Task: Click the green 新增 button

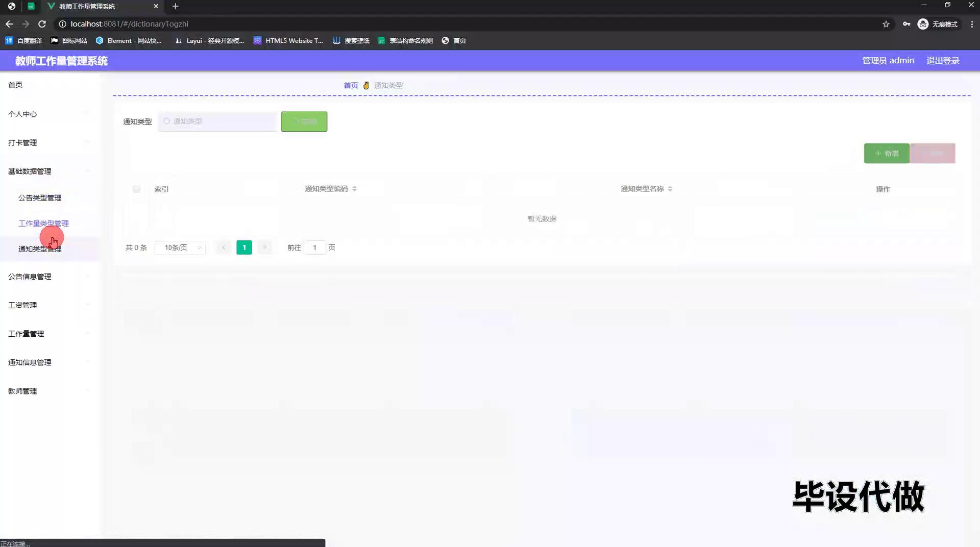Action: click(887, 153)
